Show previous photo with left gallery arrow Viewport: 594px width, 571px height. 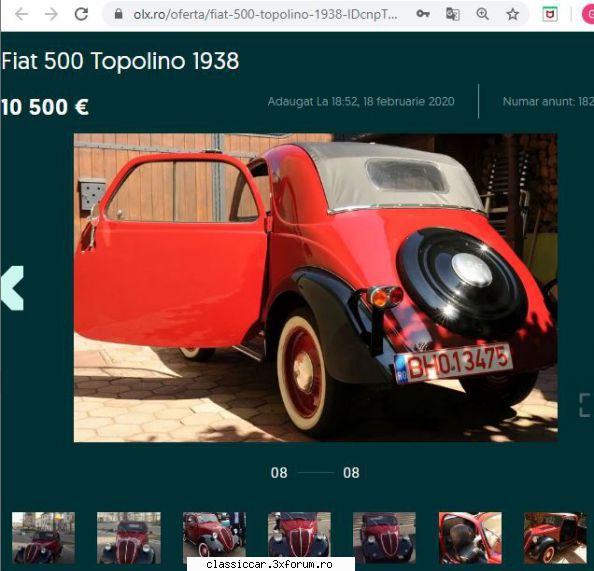pos(13,288)
